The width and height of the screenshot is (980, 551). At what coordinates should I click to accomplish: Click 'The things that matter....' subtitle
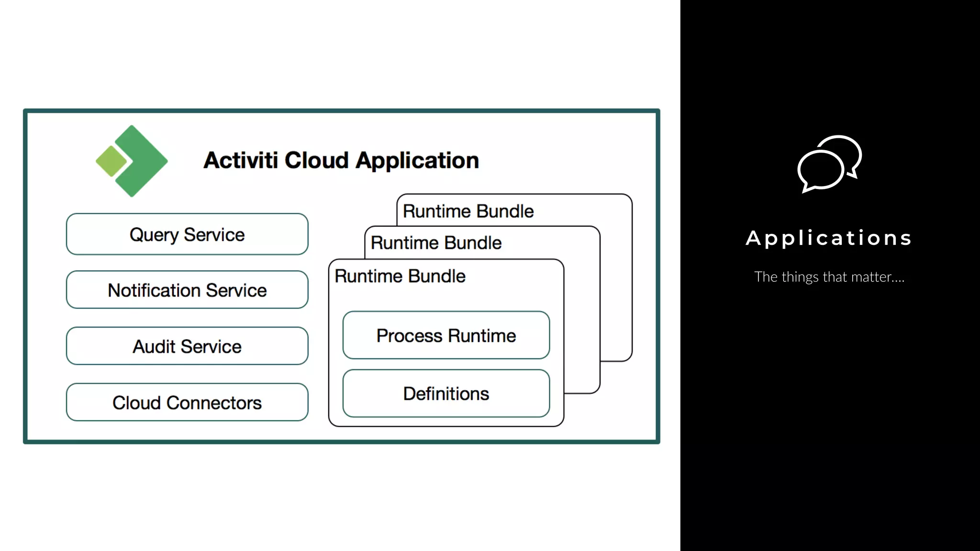click(x=829, y=277)
